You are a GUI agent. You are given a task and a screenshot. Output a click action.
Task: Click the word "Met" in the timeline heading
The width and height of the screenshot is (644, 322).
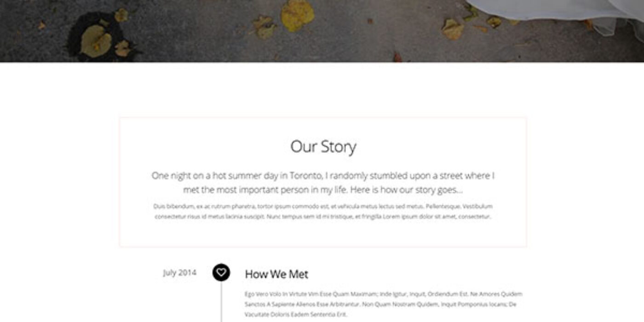(299, 275)
